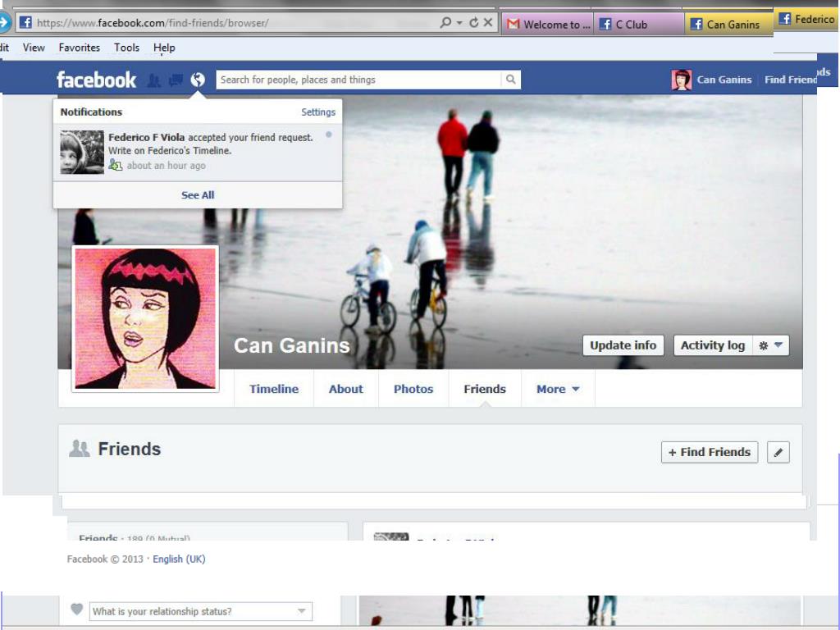Switch to the Can Ganins browser tab

coord(729,24)
